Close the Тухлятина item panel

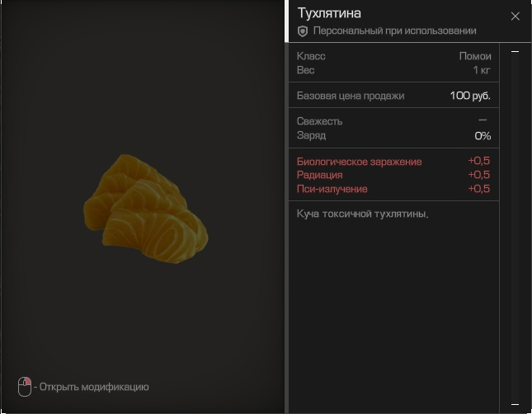pos(516,16)
